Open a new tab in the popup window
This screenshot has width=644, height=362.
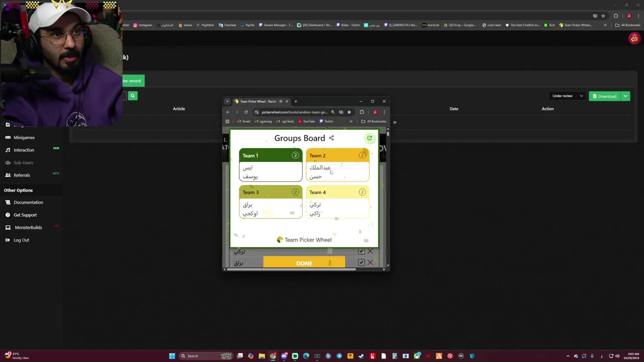point(295,101)
